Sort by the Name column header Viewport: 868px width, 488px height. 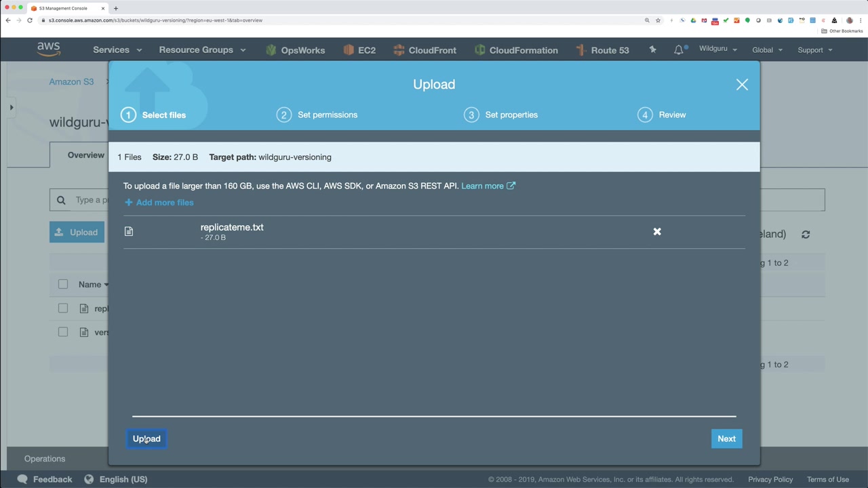(94, 285)
